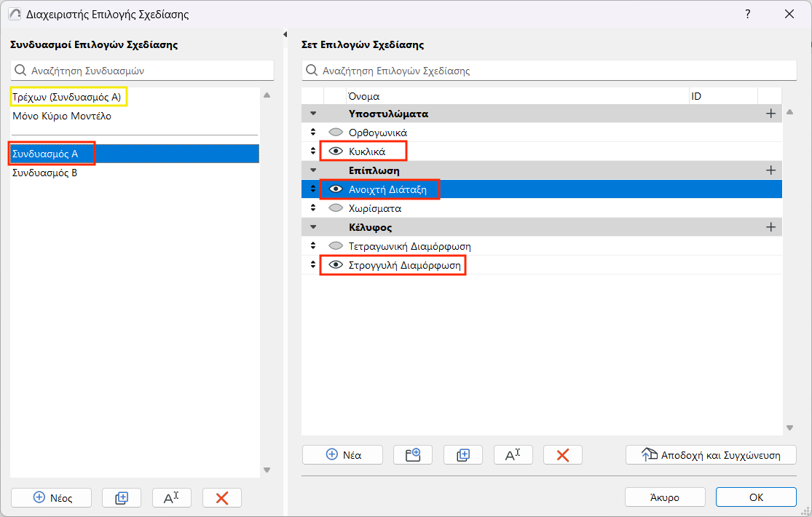Click Αποδοχή και Συγχώνευση button
This screenshot has width=812, height=517.
[711, 455]
